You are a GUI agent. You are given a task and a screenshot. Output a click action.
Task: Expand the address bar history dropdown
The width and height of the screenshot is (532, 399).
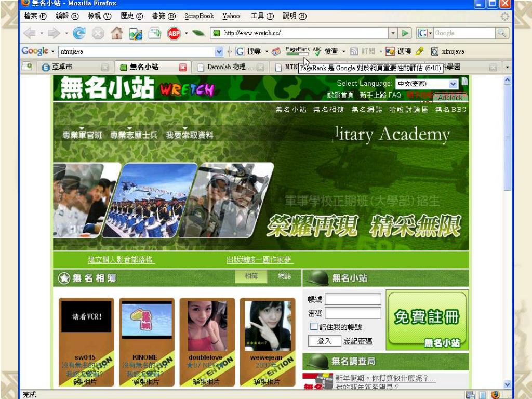393,33
